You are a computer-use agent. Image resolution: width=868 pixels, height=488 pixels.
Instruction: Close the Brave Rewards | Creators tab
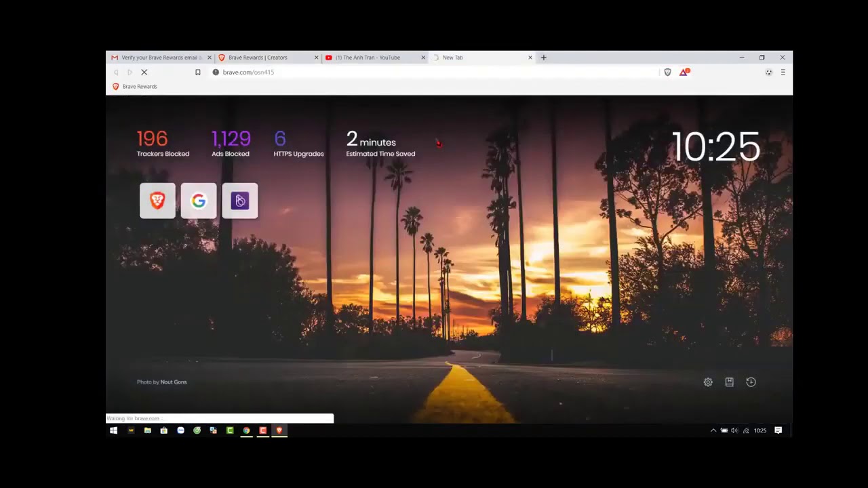[316, 58]
